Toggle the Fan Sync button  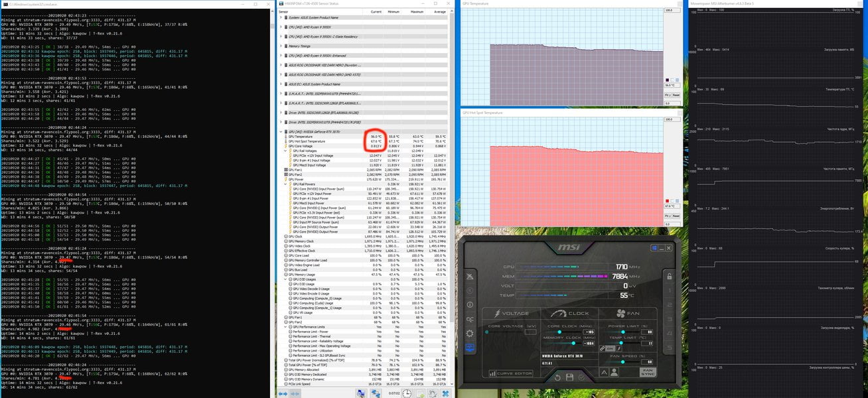point(648,372)
